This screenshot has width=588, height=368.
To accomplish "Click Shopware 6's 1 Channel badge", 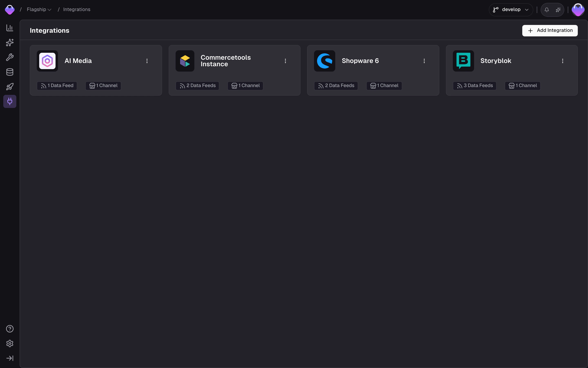I will click(x=384, y=86).
